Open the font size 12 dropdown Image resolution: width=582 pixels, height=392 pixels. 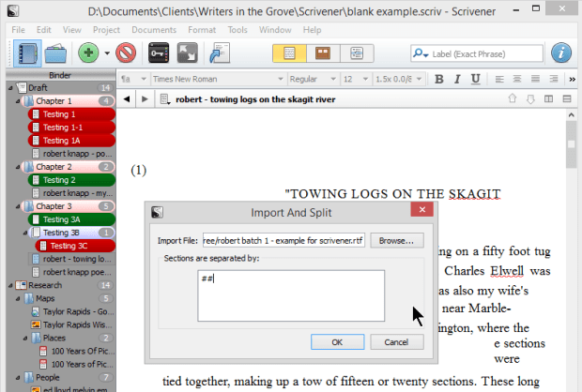(356, 79)
